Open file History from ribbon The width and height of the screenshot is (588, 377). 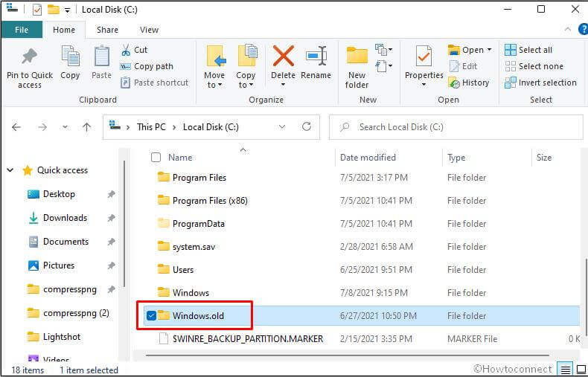tap(469, 83)
